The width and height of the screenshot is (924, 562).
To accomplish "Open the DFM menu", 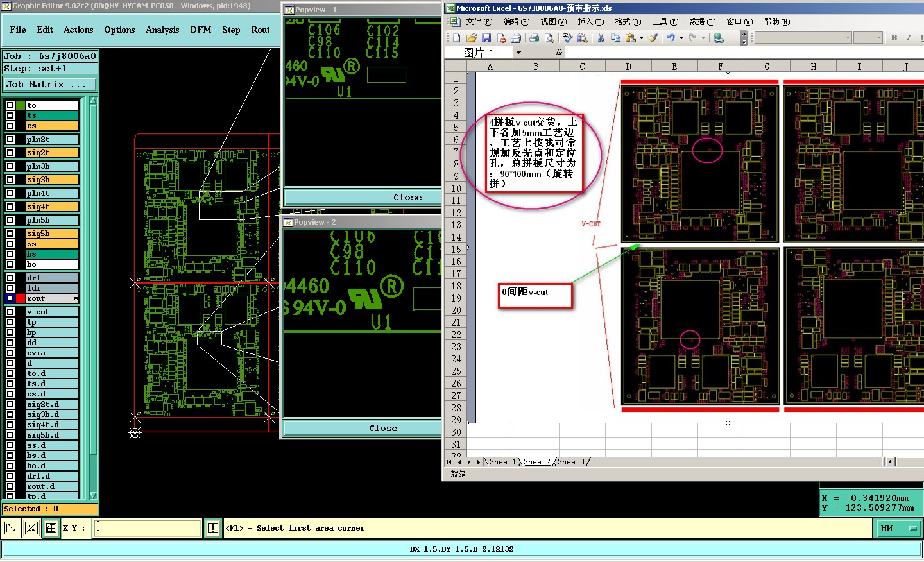I will 201,30.
